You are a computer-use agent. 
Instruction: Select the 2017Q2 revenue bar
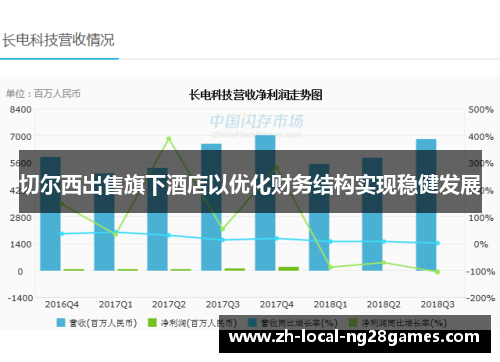(157, 219)
